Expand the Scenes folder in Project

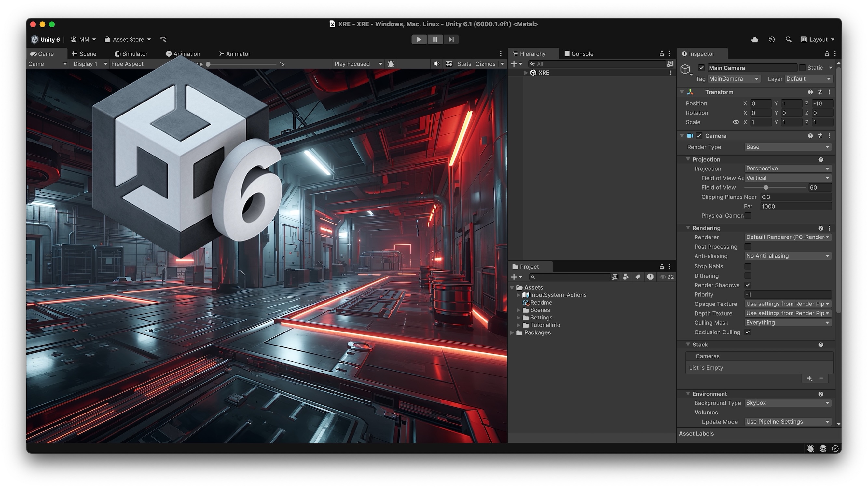pyautogui.click(x=518, y=310)
